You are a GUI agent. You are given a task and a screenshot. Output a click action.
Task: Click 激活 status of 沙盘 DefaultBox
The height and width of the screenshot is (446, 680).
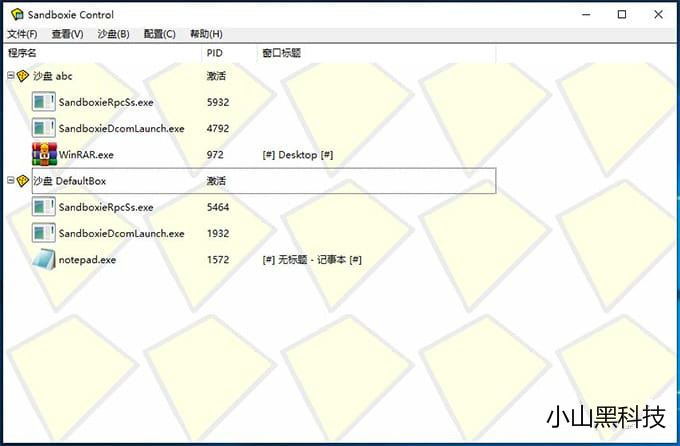click(216, 181)
